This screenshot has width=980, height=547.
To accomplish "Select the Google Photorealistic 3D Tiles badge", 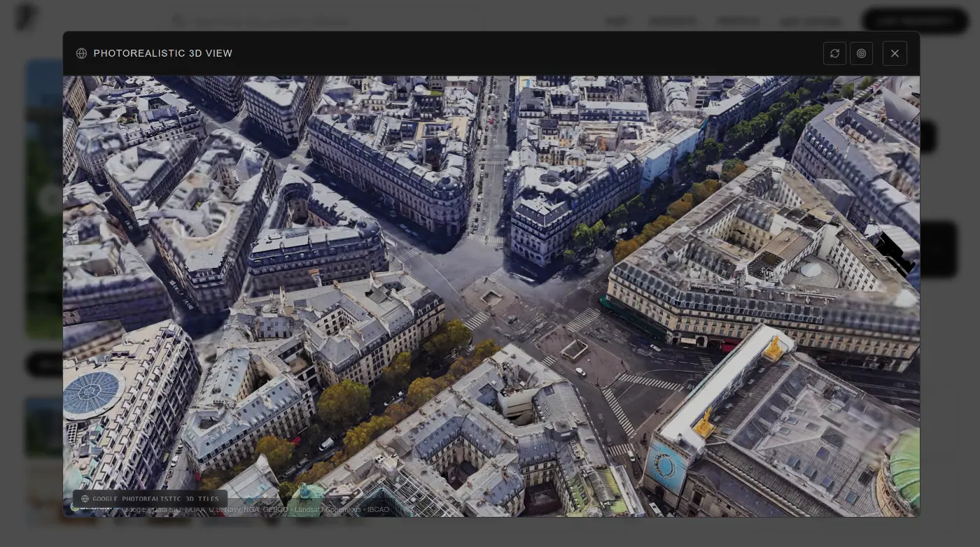I will pyautogui.click(x=150, y=499).
